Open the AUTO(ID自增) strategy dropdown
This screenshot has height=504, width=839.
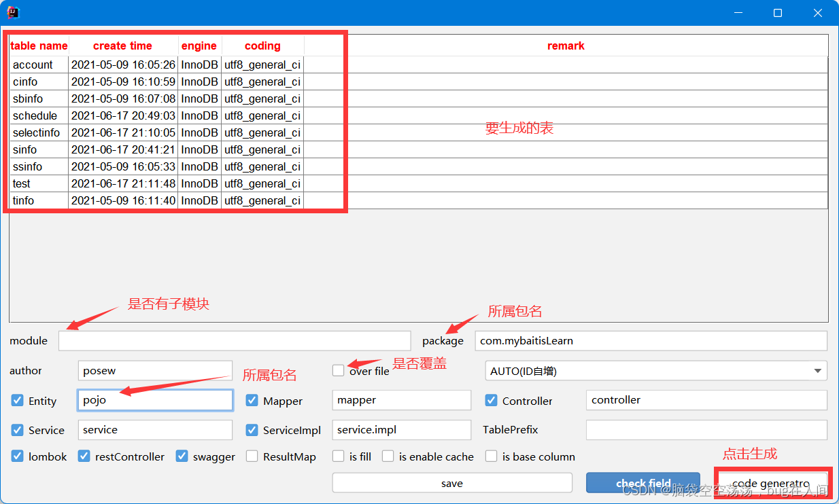pos(817,370)
